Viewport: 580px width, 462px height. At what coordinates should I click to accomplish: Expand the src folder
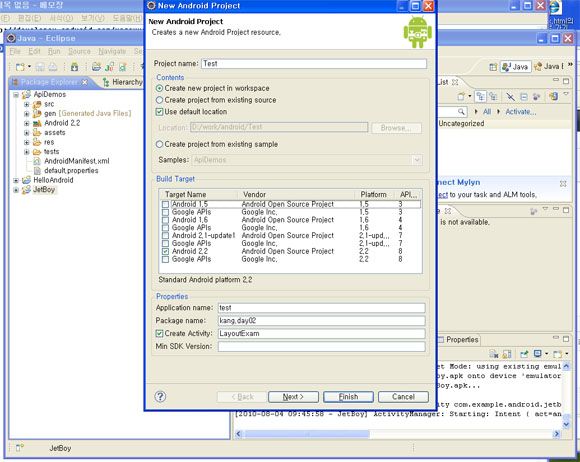[x=27, y=104]
